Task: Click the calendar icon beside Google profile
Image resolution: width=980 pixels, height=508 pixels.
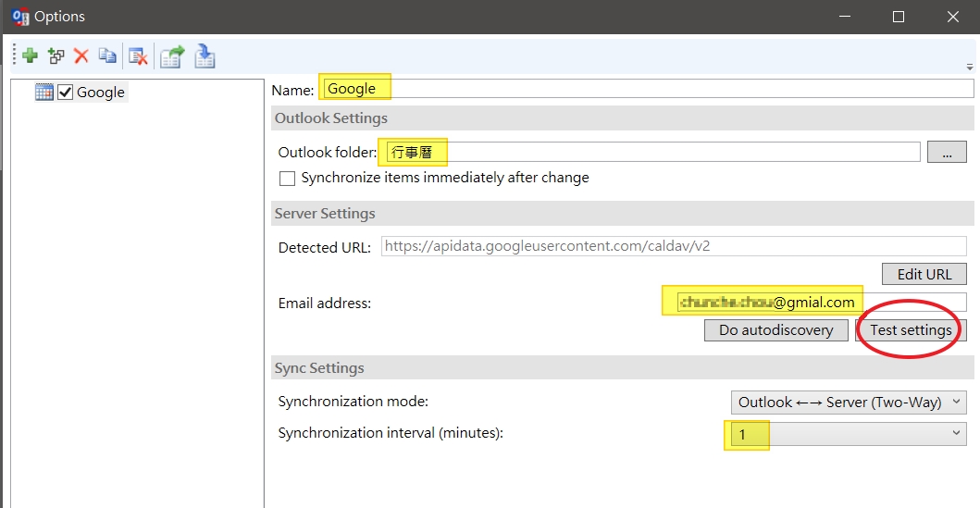Action: coord(44,92)
